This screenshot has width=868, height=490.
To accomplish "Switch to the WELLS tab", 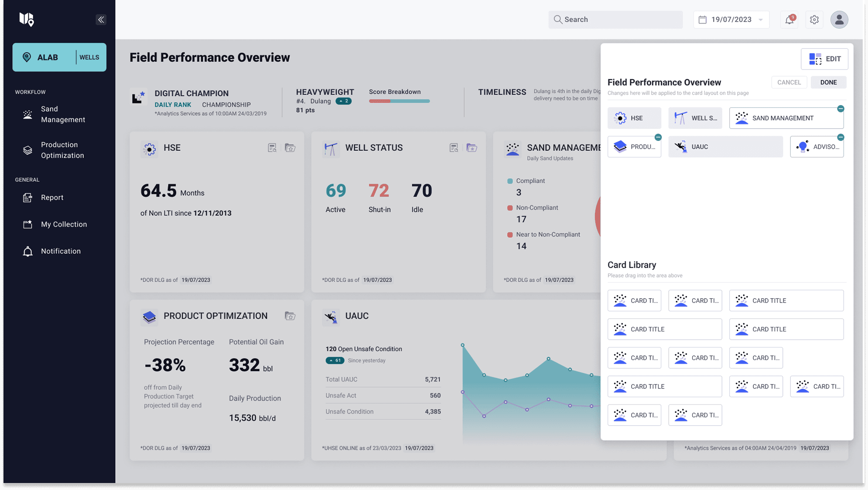I will point(89,57).
